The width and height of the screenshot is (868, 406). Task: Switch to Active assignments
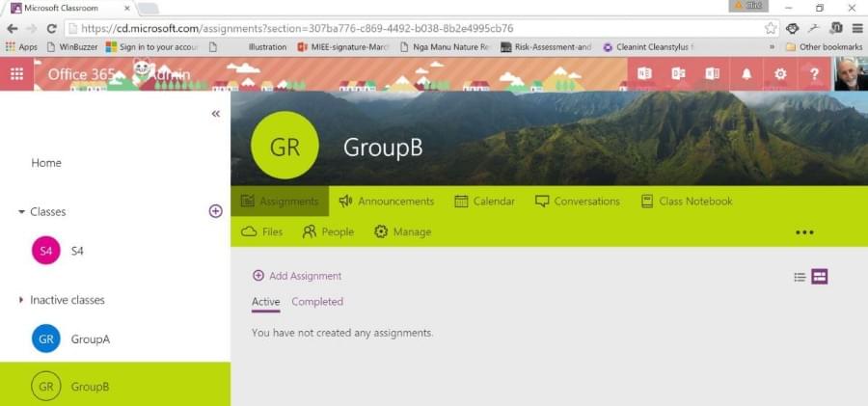pyautogui.click(x=266, y=302)
